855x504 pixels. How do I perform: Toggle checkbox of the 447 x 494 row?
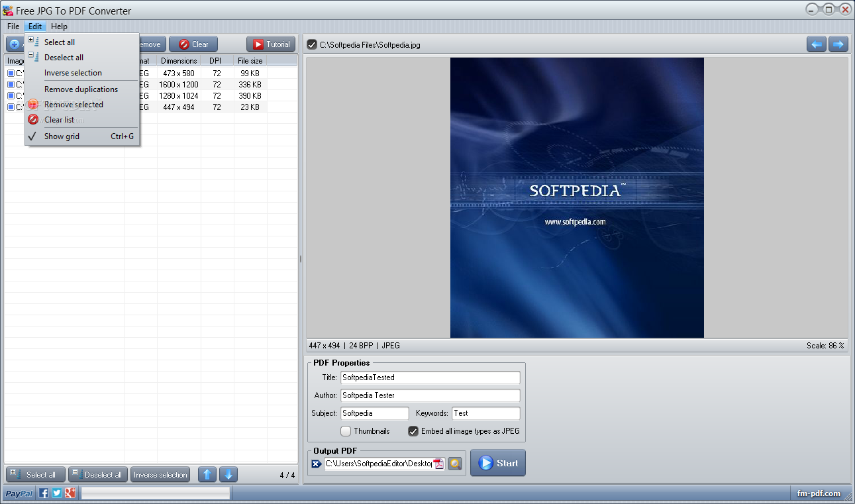[x=11, y=107]
